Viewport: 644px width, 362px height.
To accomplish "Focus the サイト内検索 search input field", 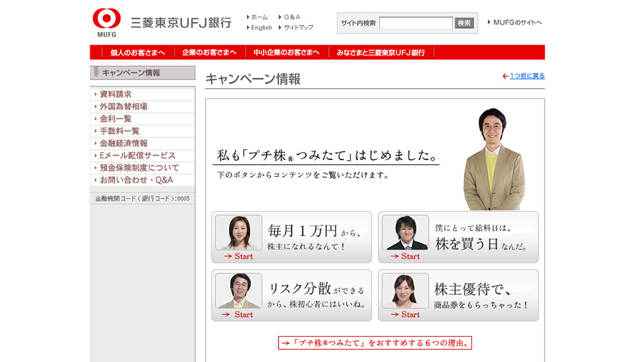I will [x=416, y=23].
